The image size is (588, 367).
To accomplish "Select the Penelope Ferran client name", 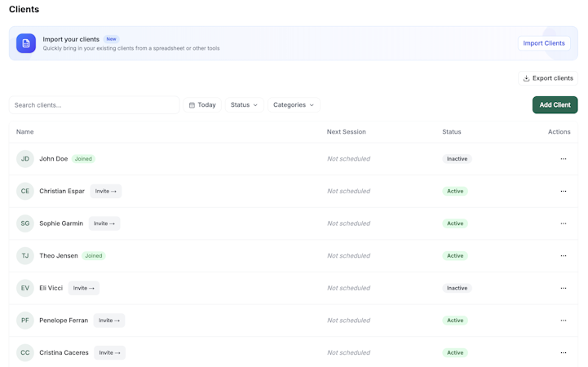I will tap(64, 321).
